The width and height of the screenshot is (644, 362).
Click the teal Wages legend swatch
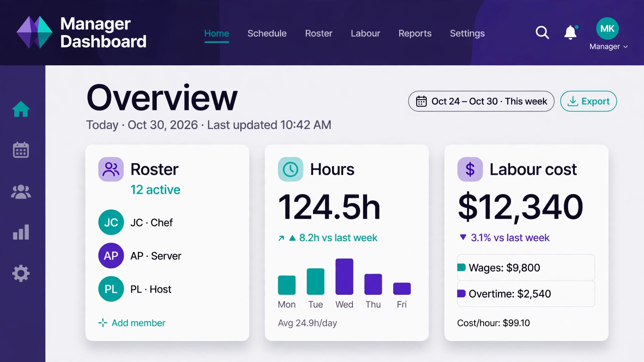point(461,267)
